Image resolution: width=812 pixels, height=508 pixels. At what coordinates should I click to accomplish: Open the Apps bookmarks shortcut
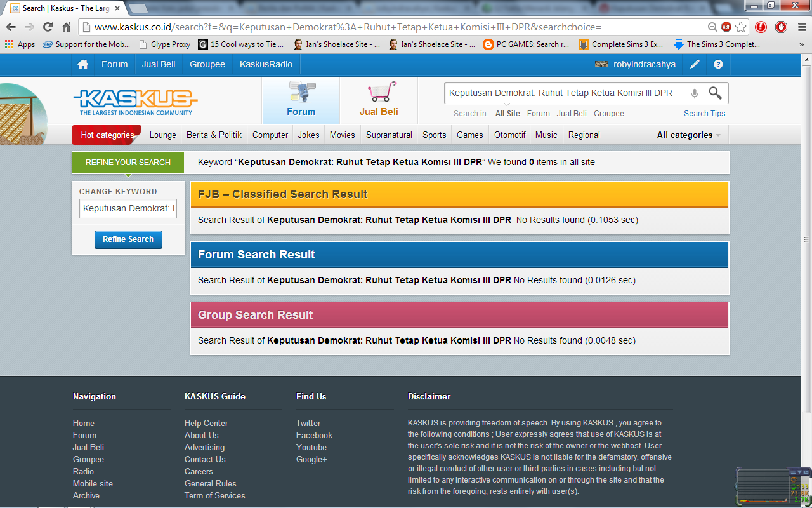(20, 44)
